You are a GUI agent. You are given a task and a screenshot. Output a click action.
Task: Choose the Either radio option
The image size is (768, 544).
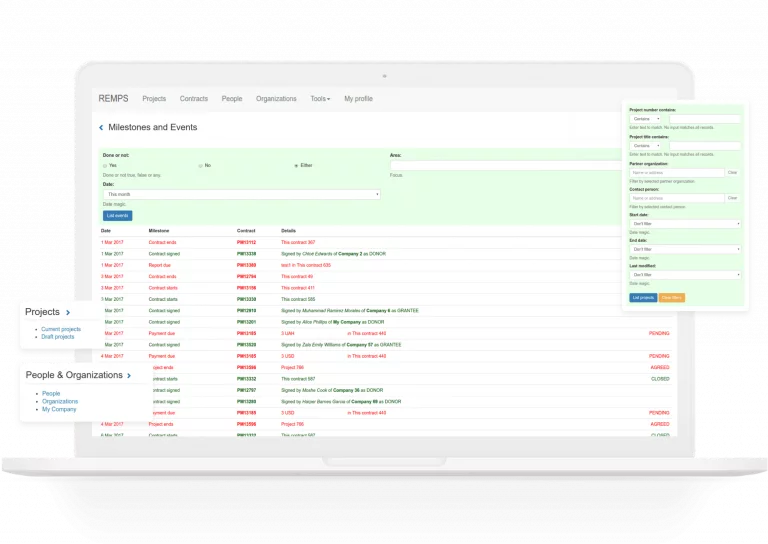pyautogui.click(x=296, y=166)
